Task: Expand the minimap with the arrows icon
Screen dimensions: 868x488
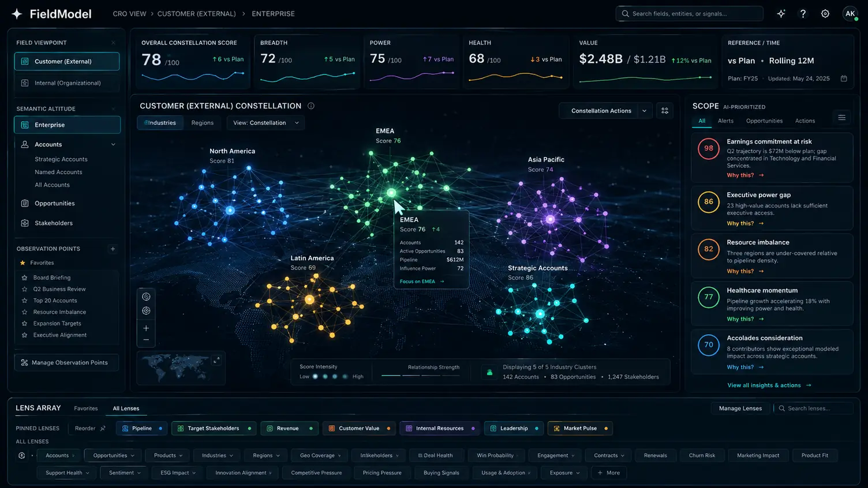Action: coord(216,361)
